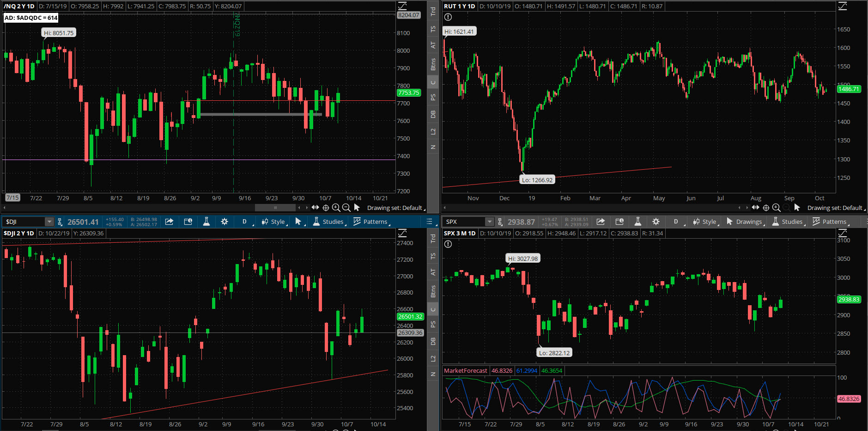Click the SPX symbol input field
Image resolution: width=868 pixels, height=431 pixels.
(x=464, y=222)
